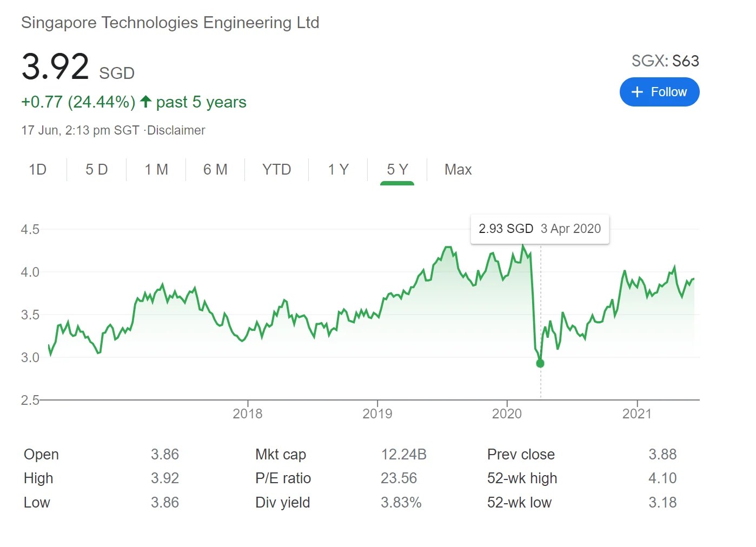Click the P/E ratio value 23.56
This screenshot has height=547, width=756.
pos(399,478)
